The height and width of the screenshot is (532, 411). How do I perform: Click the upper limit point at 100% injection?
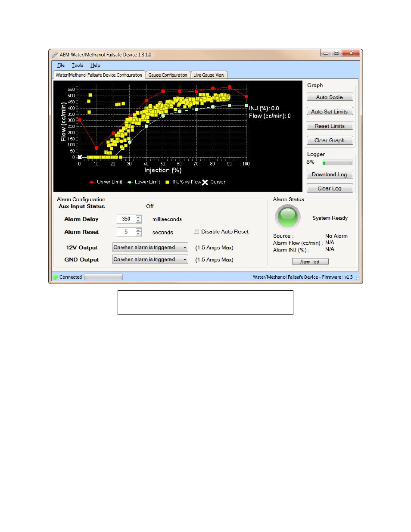pyautogui.click(x=246, y=96)
